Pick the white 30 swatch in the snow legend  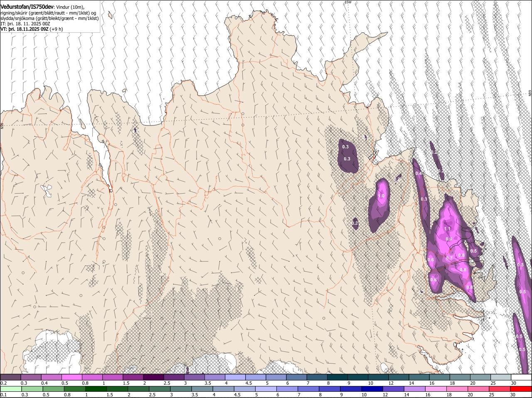[521, 377]
